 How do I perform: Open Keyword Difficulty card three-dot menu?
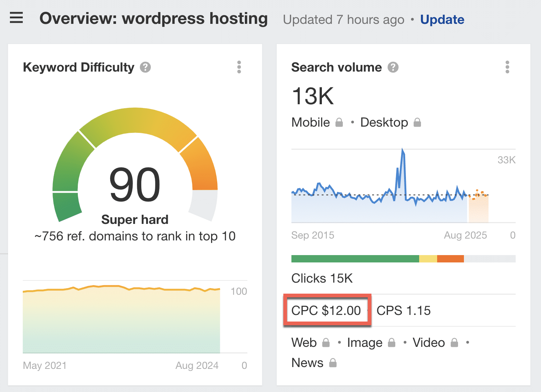(239, 67)
